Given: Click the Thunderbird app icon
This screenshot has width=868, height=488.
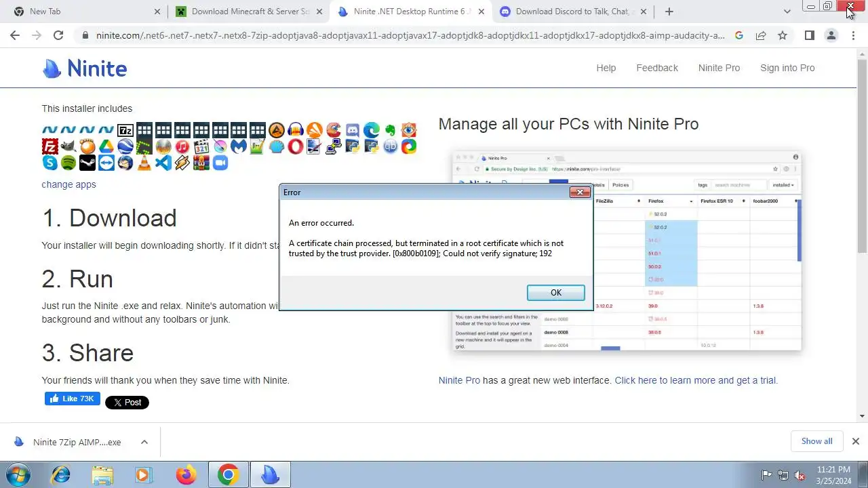Looking at the screenshot, I should tap(125, 163).
